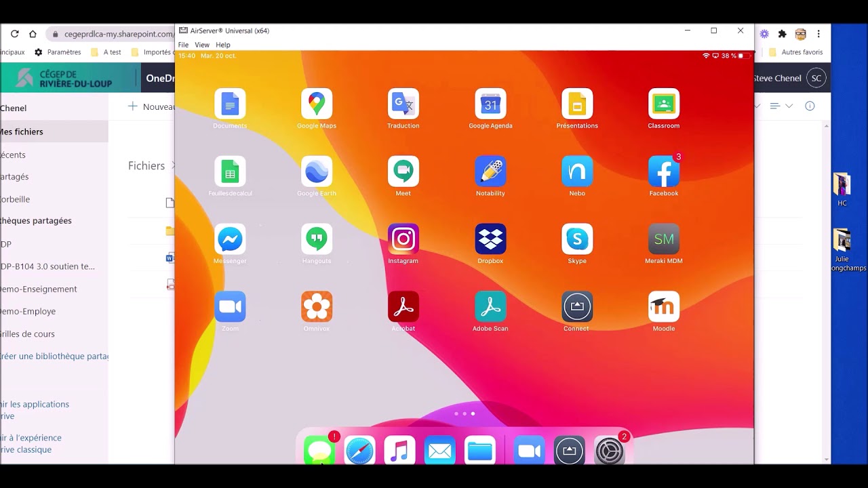Open the Autres favoris bookmarks folder
868x488 pixels.
coord(796,52)
